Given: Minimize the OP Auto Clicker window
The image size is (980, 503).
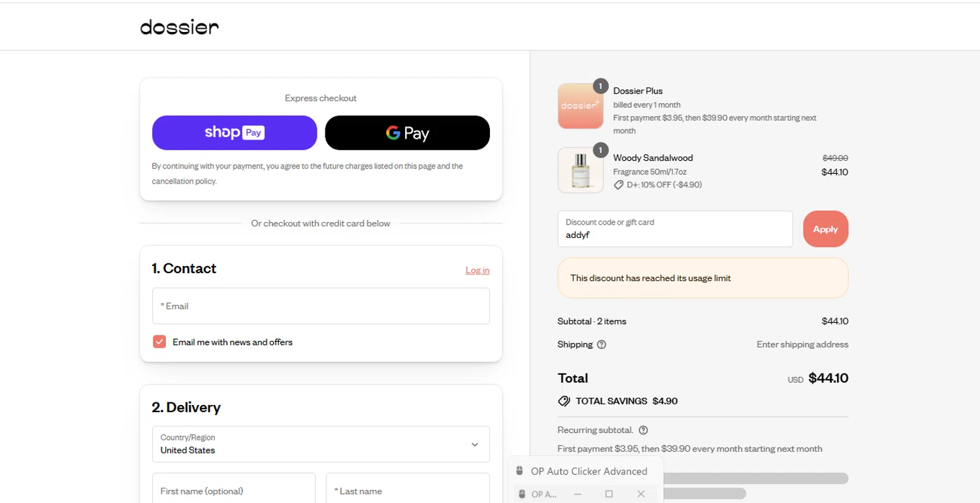Looking at the screenshot, I should pos(578,494).
